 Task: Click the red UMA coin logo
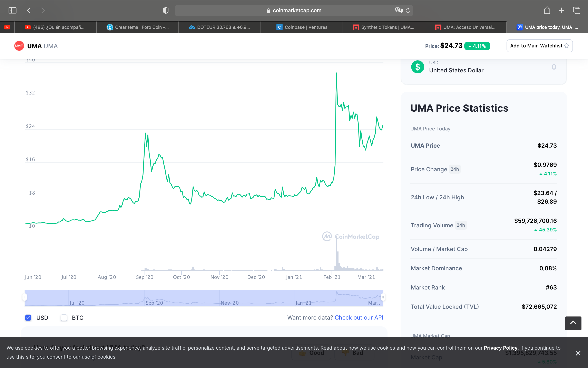pos(19,46)
